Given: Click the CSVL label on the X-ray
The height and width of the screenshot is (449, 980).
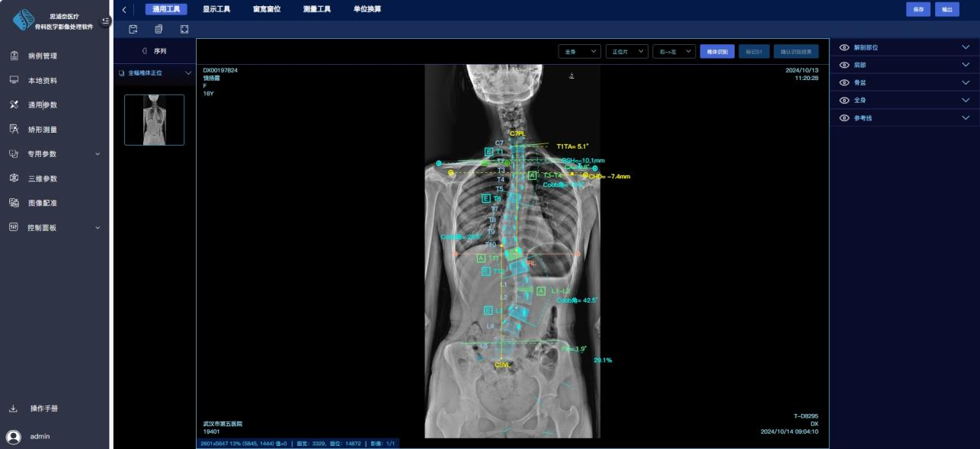Looking at the screenshot, I should (x=503, y=364).
